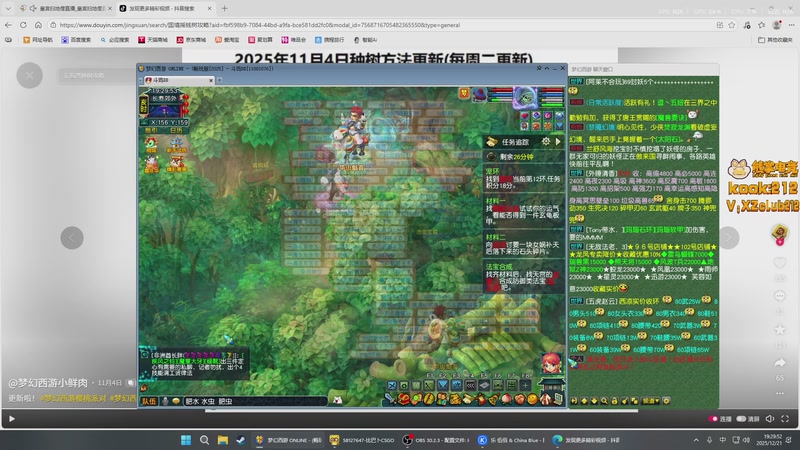Screen dimensions: 800x450
Task: Close the Douyin video modal X button
Action: click(x=30, y=76)
